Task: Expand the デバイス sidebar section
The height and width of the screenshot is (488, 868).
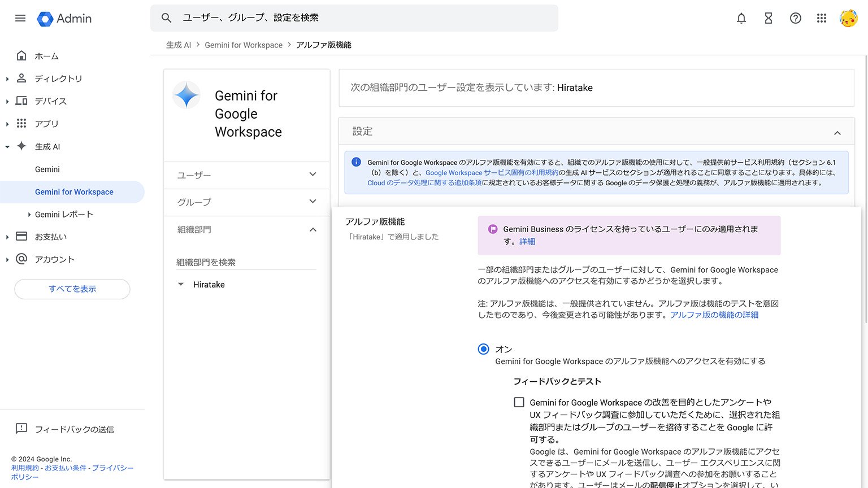Action: point(7,102)
